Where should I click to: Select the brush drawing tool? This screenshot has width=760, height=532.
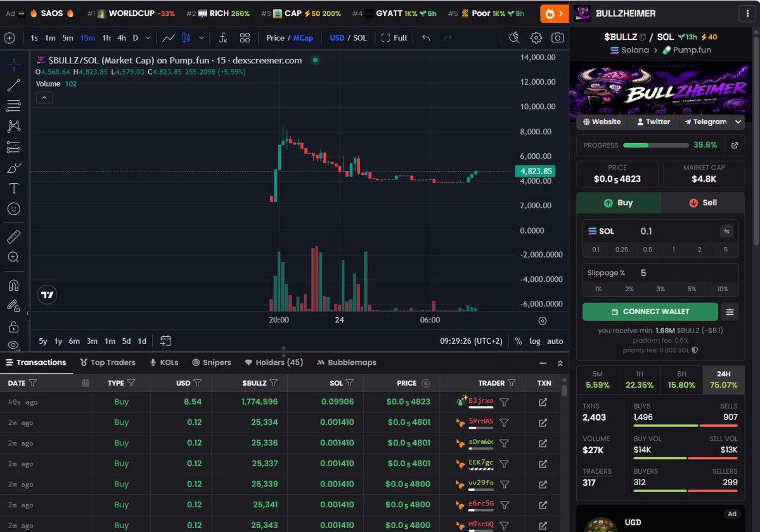coord(13,168)
